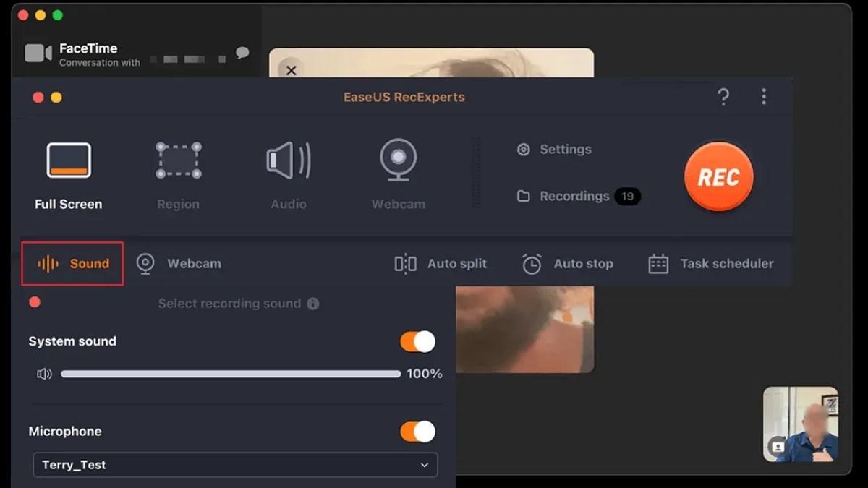
Task: Click the recordings count badge 19
Action: point(627,196)
